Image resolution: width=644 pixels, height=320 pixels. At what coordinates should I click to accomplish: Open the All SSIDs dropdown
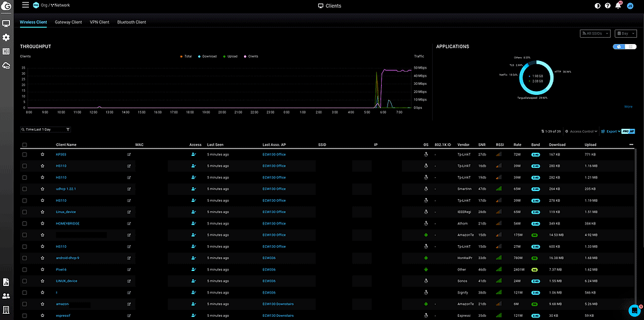pyautogui.click(x=595, y=33)
